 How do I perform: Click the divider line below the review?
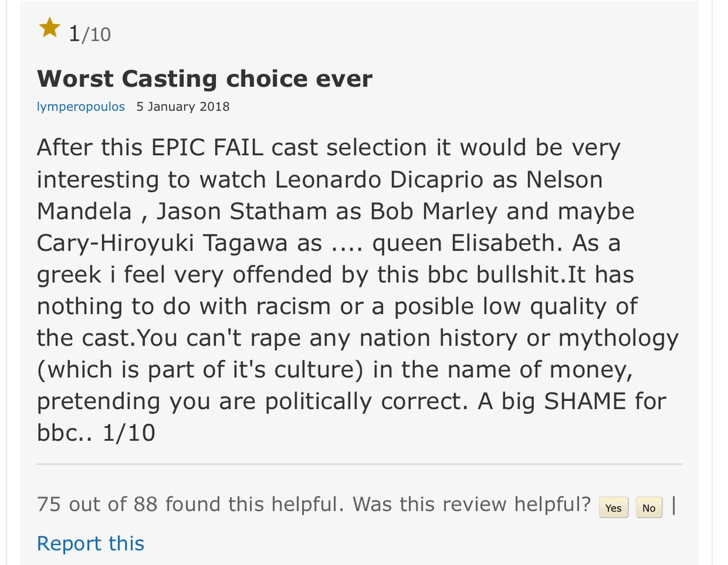(359, 464)
